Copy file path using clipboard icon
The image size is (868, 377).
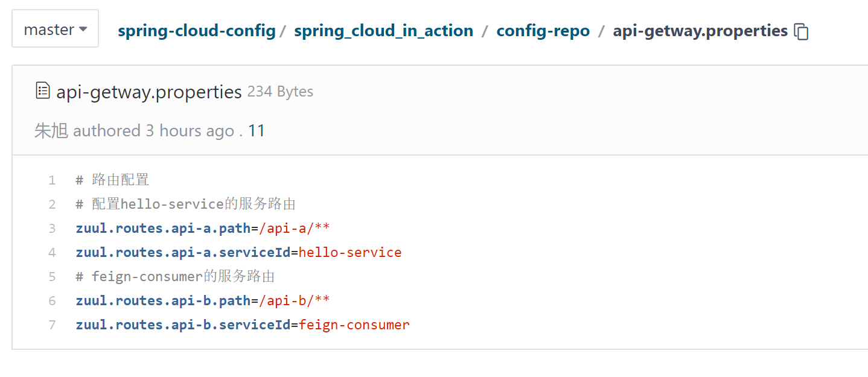pos(802,31)
